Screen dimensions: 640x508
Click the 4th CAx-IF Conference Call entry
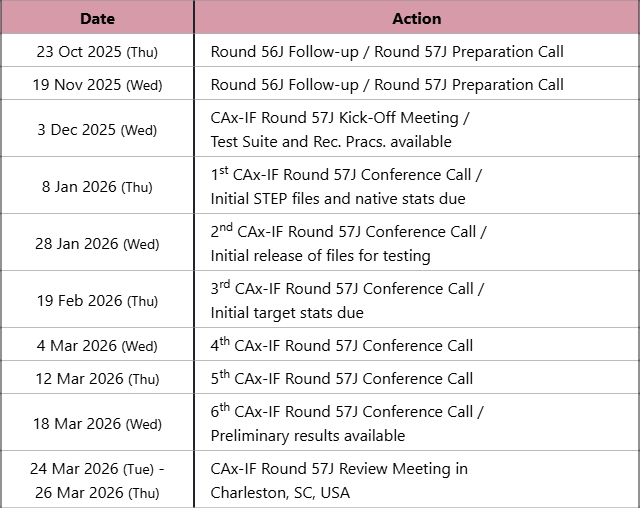pos(342,346)
